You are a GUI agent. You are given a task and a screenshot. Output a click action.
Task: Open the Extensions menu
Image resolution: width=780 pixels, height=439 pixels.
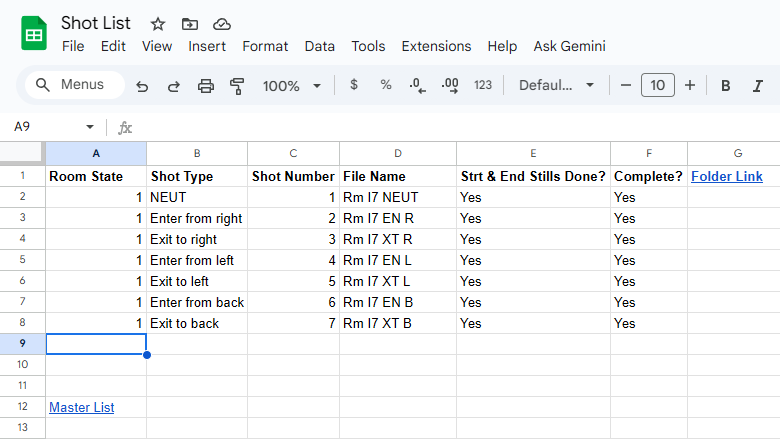(436, 46)
